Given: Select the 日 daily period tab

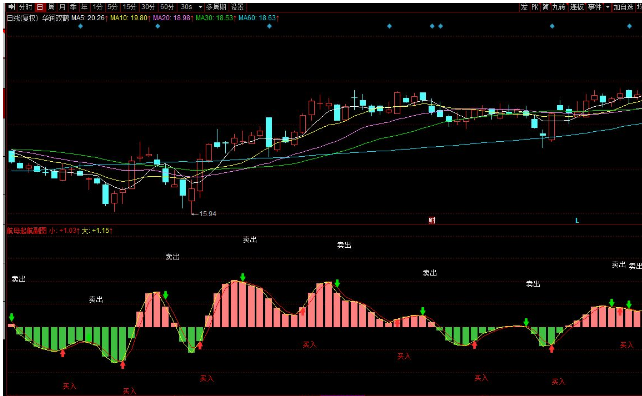Looking at the screenshot, I should tap(40, 7).
